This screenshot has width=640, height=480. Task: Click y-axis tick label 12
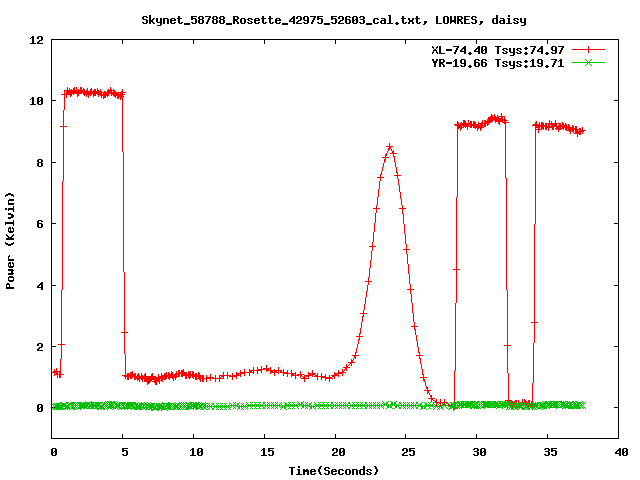tap(36, 40)
